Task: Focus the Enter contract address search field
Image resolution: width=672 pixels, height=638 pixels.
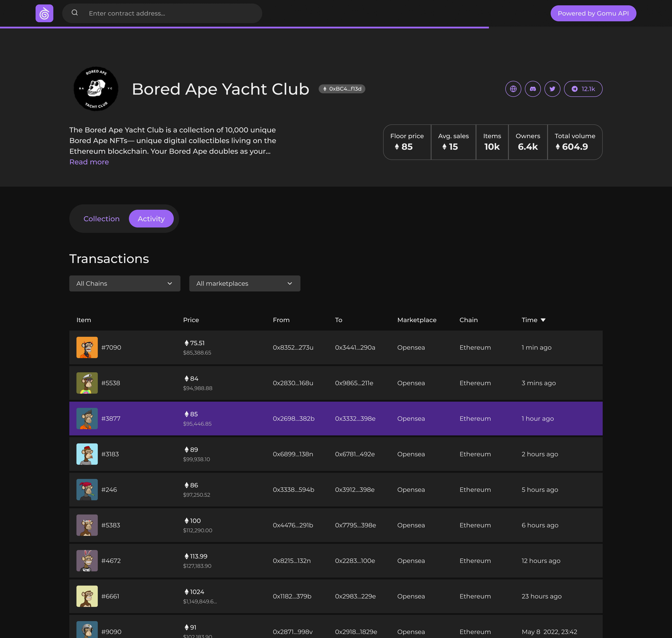Action: [x=162, y=13]
